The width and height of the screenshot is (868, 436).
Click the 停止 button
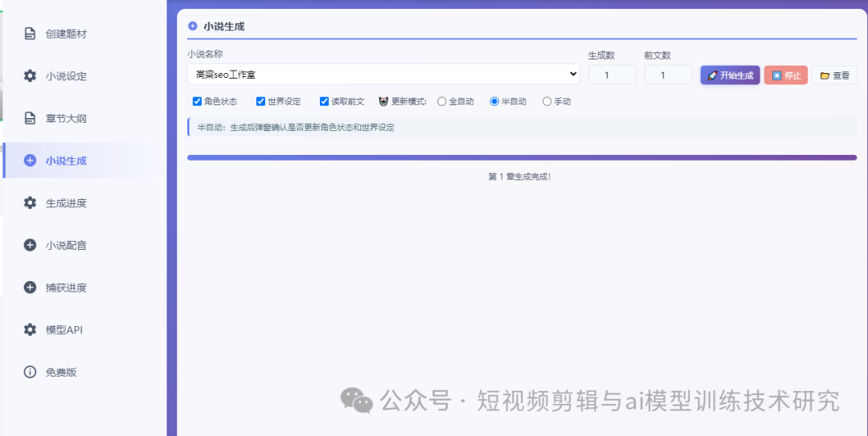(785, 75)
